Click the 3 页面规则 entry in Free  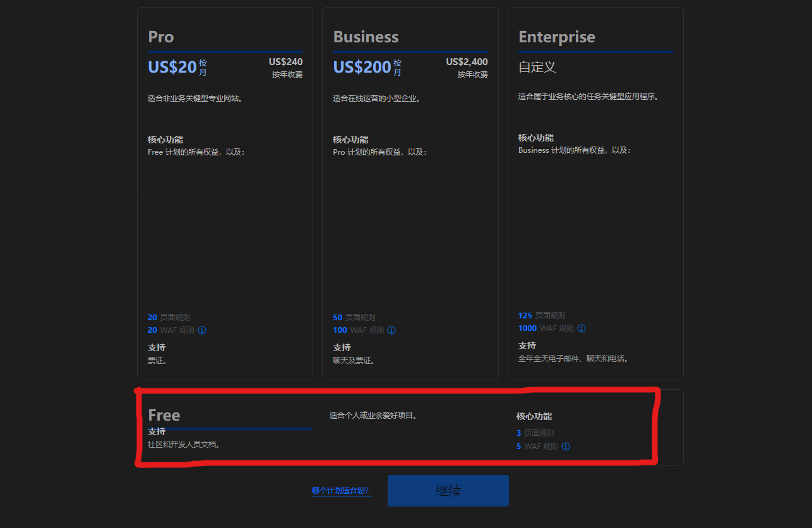click(x=535, y=433)
